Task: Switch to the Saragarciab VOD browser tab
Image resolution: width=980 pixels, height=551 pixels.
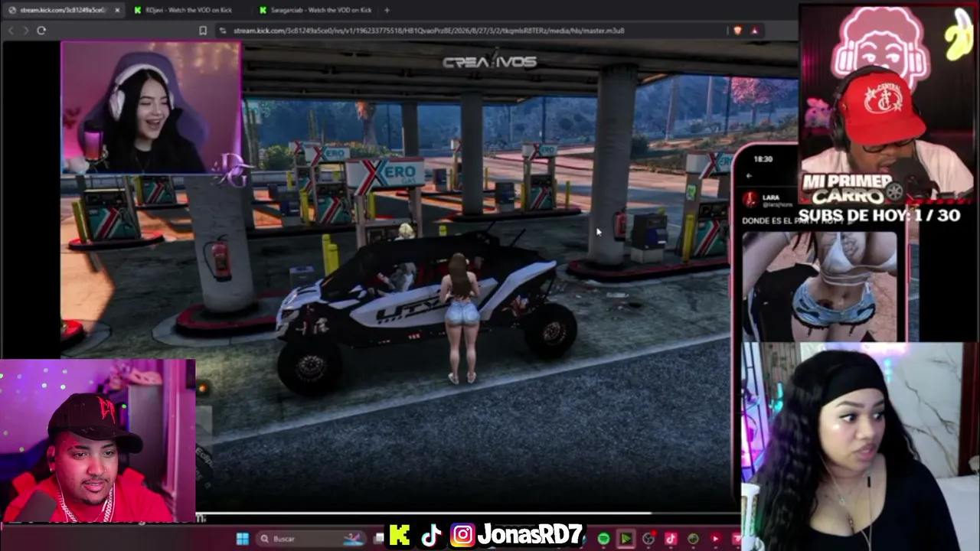Action: coord(315,10)
